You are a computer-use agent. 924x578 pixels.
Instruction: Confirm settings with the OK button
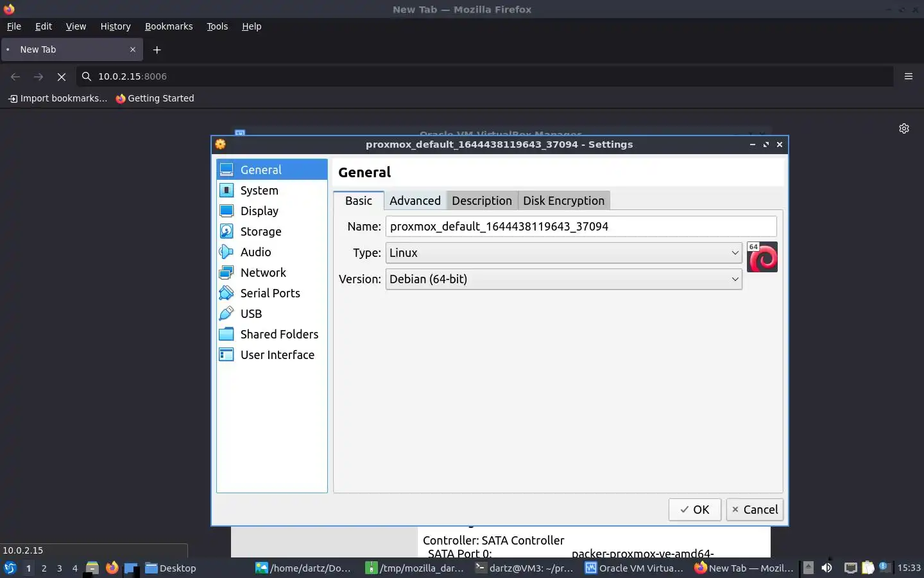[x=695, y=509]
